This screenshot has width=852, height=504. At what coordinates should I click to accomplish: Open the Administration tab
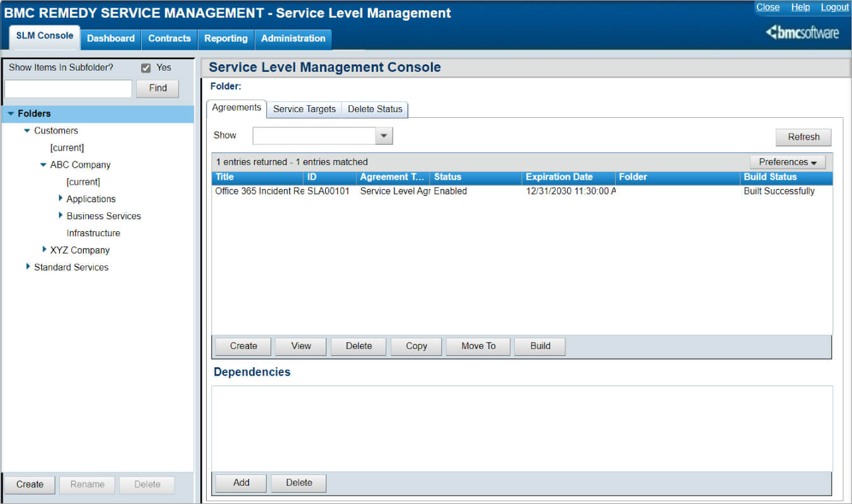293,38
